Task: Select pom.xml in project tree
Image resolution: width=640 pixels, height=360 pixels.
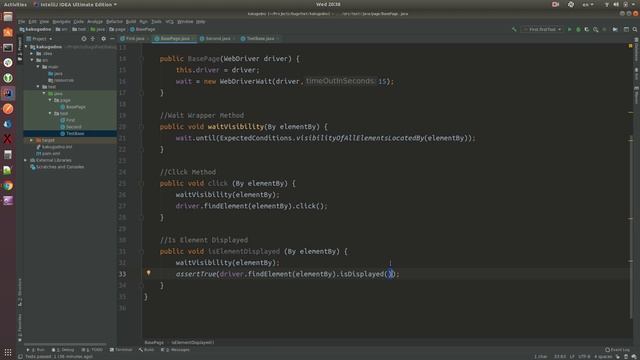Action: point(48,153)
